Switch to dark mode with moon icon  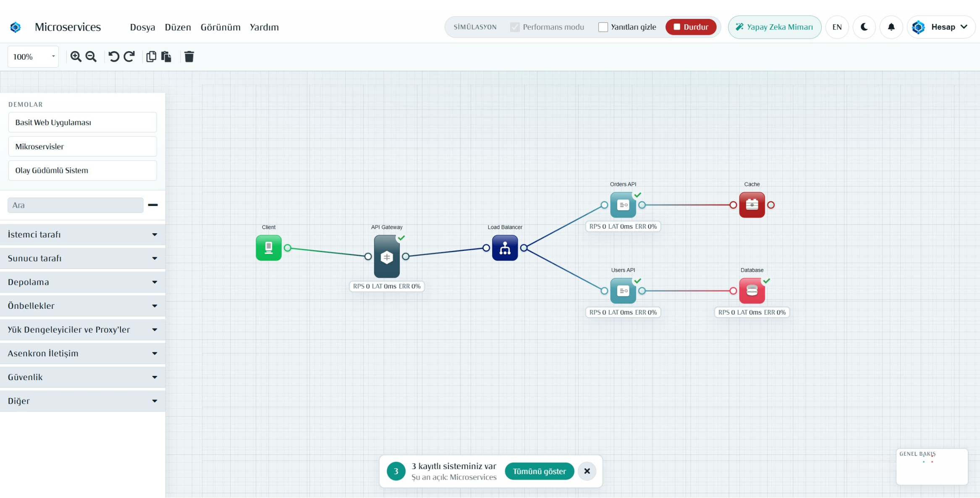[x=864, y=27]
